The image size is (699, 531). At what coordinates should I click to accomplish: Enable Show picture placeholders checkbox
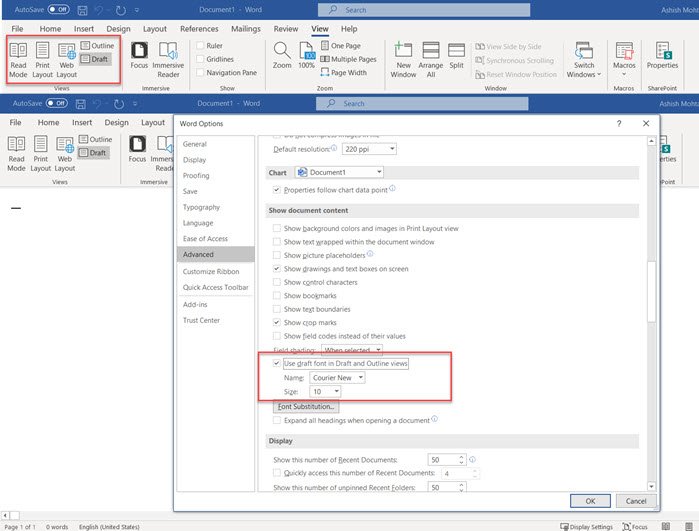[276, 255]
